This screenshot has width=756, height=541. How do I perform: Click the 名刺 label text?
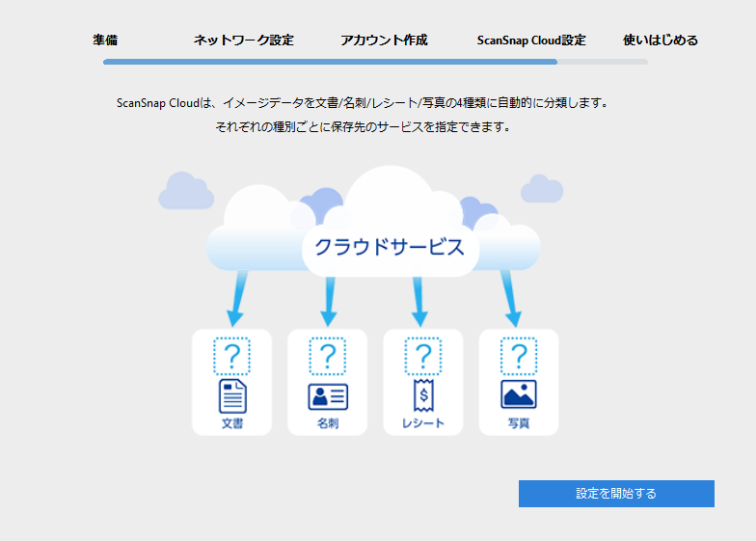[x=328, y=423]
